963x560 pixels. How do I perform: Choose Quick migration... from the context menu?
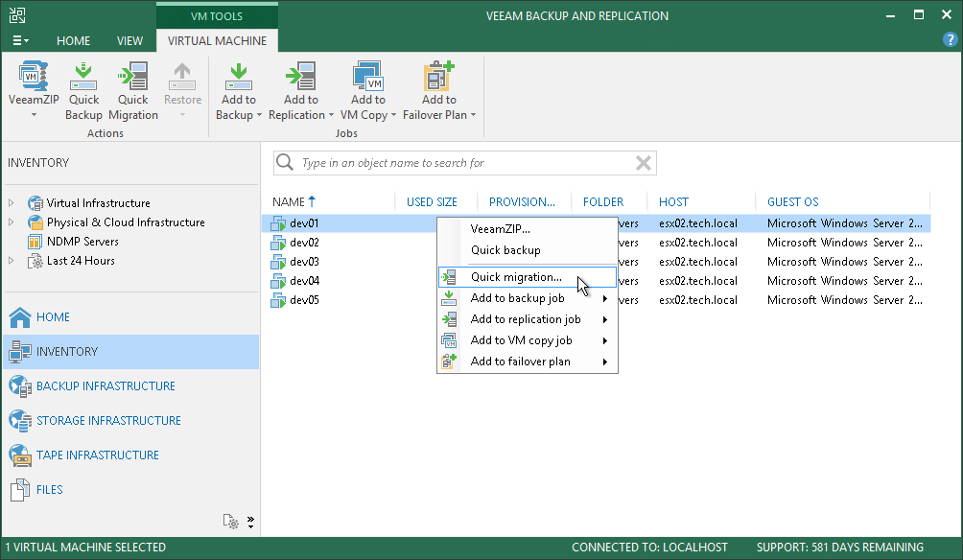pos(528,277)
